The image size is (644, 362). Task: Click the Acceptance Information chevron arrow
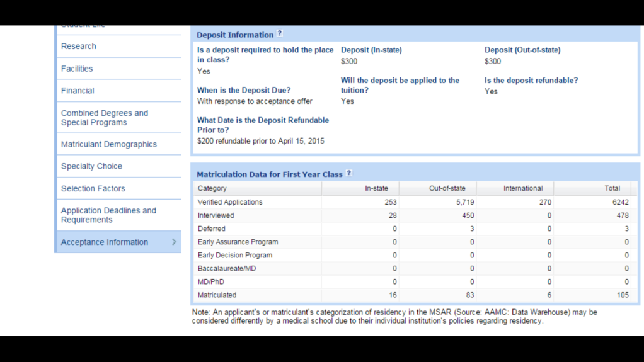pyautogui.click(x=174, y=242)
